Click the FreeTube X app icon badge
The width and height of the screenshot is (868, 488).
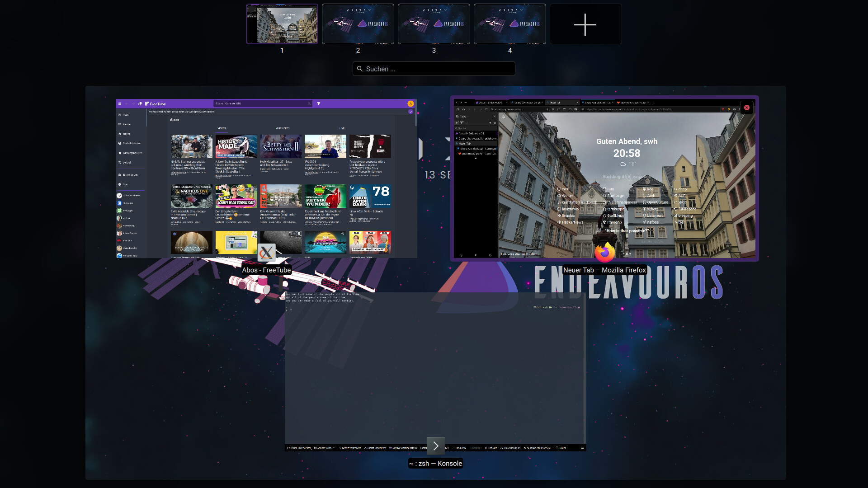tap(267, 253)
